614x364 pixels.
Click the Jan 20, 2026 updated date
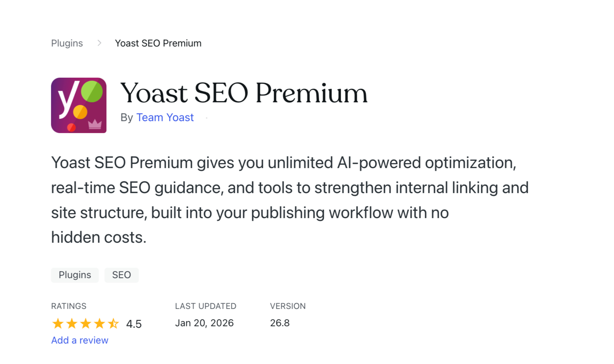tap(204, 323)
